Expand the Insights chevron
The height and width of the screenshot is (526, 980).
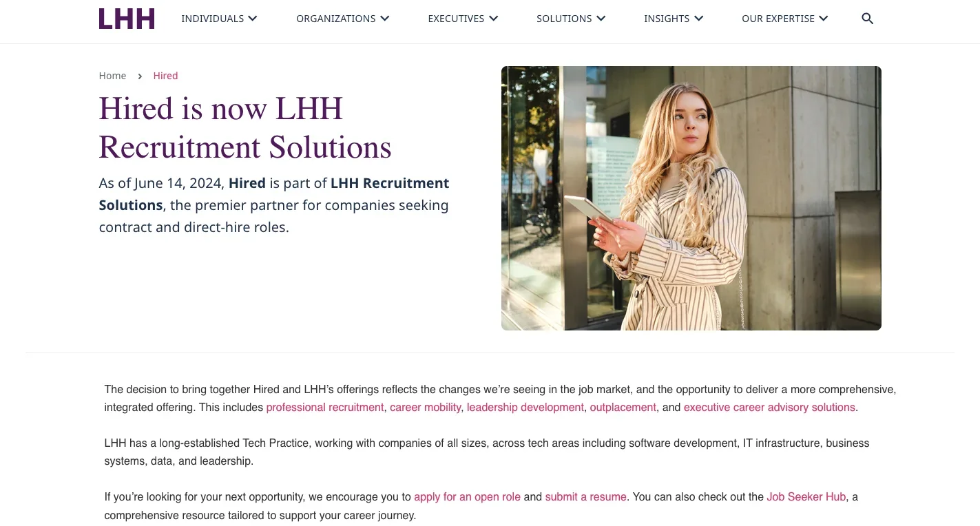[x=699, y=19]
